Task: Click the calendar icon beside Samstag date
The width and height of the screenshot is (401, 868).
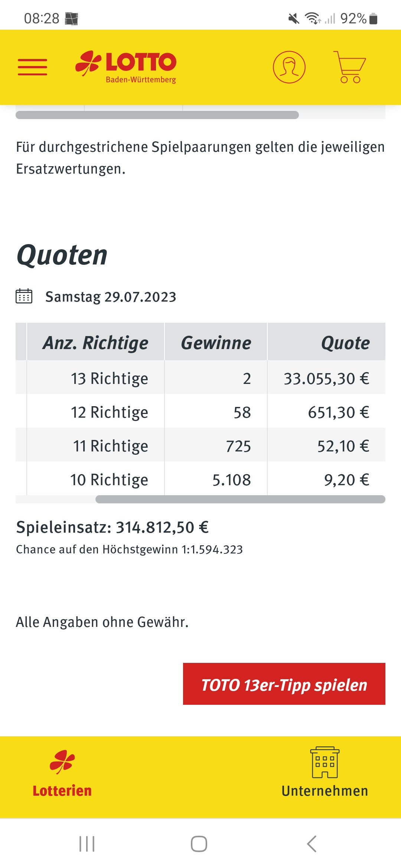Action: coord(24,296)
